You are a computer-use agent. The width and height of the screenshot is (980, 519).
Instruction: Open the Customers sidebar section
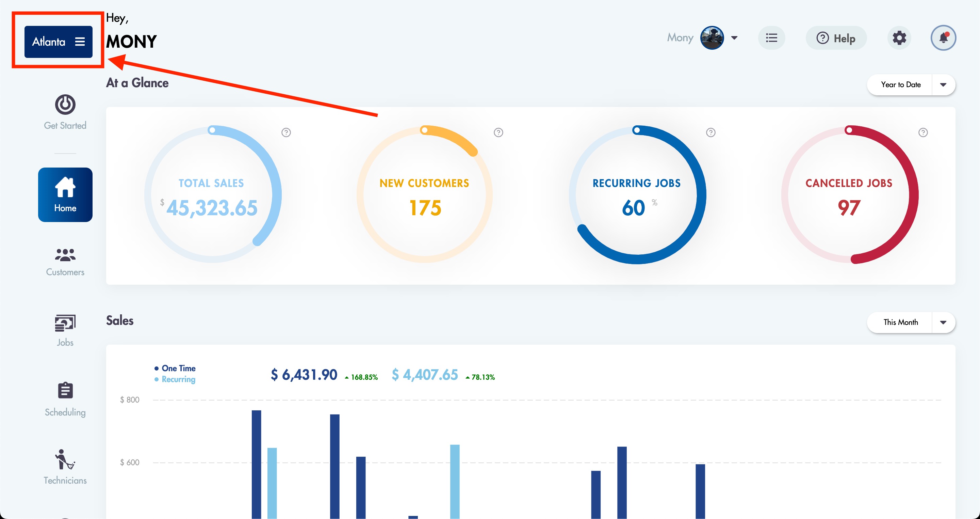(65, 262)
